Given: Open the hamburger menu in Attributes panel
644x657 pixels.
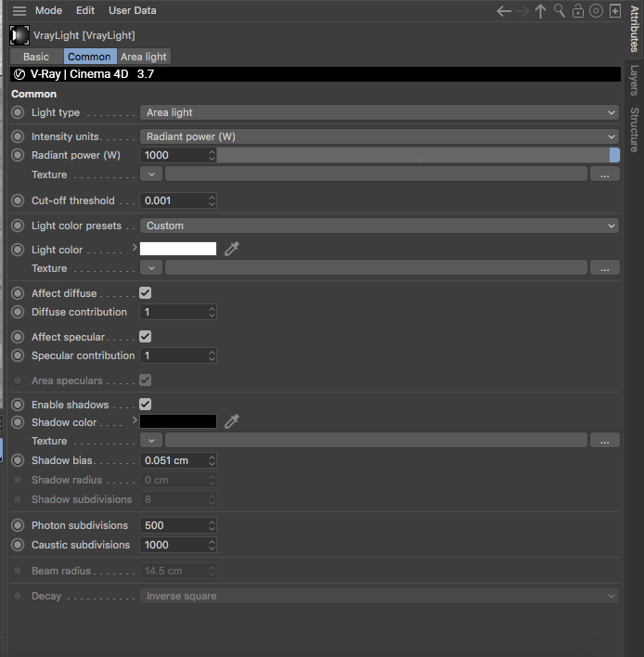Looking at the screenshot, I should [x=19, y=10].
